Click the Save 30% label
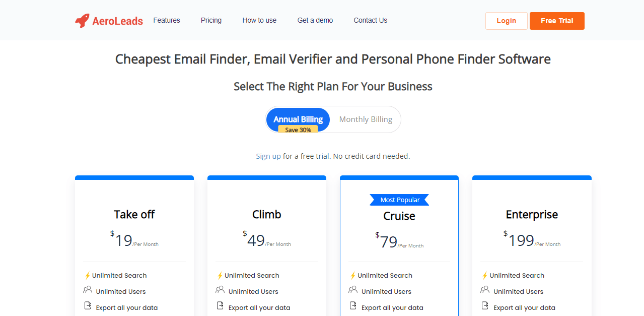 (298, 130)
